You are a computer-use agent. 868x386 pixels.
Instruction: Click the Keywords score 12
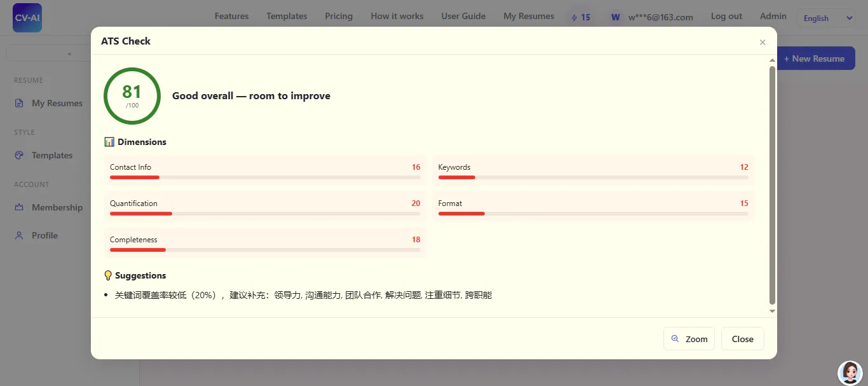pyautogui.click(x=744, y=167)
